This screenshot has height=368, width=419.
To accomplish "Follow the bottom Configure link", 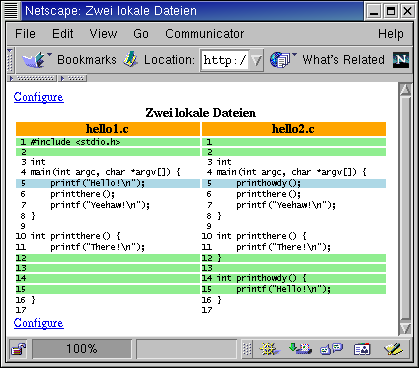I will 39,323.
